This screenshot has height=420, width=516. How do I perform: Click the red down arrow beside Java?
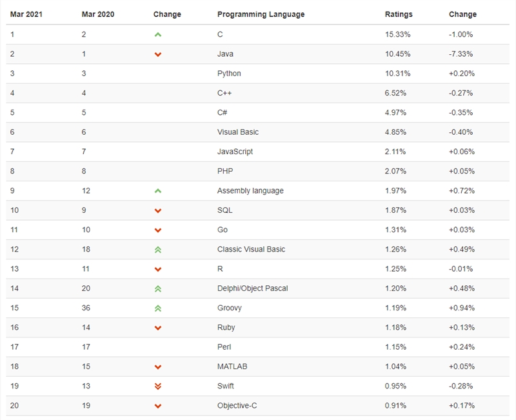pyautogui.click(x=158, y=54)
